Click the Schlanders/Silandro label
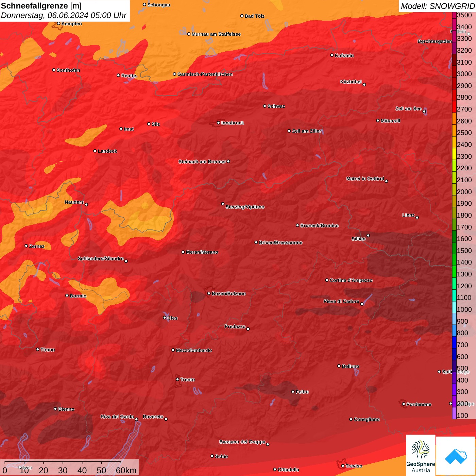This screenshot has height=476, width=476. click(x=101, y=258)
